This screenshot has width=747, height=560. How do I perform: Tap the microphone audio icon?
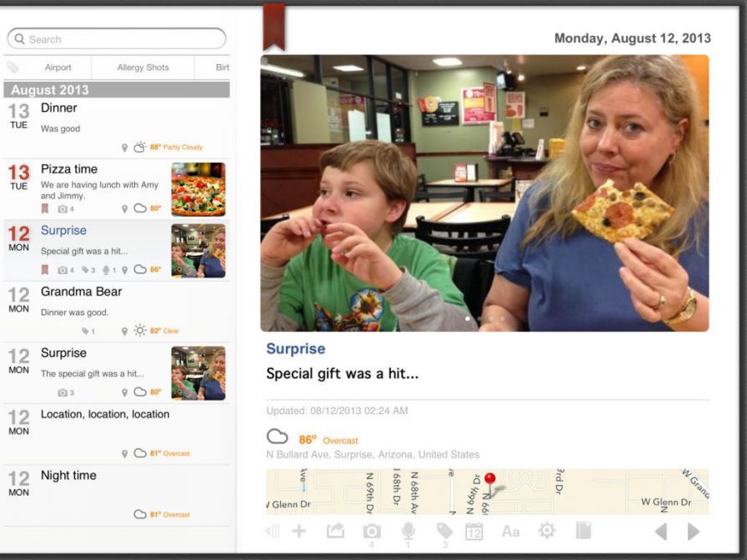click(408, 531)
